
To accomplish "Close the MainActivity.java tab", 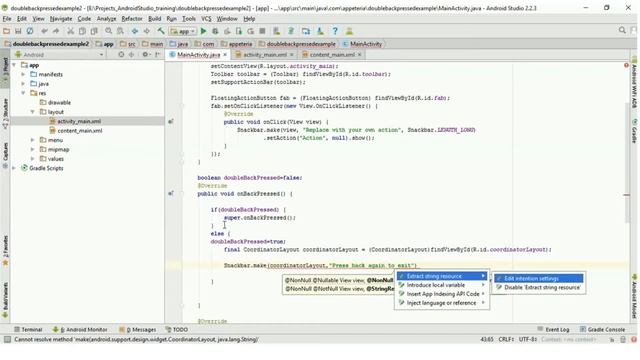I will pos(225,55).
